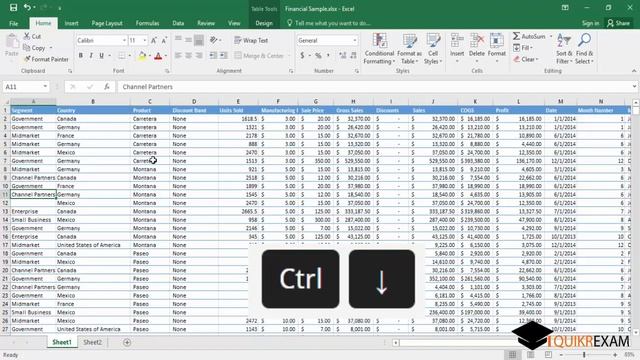The image size is (640, 360).
Task: Click the Sign in link
Action: 590,23
